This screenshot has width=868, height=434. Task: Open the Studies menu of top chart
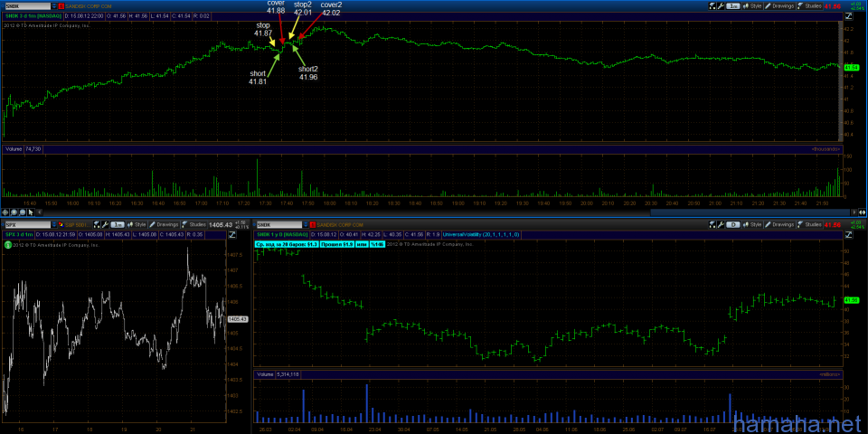coord(809,6)
